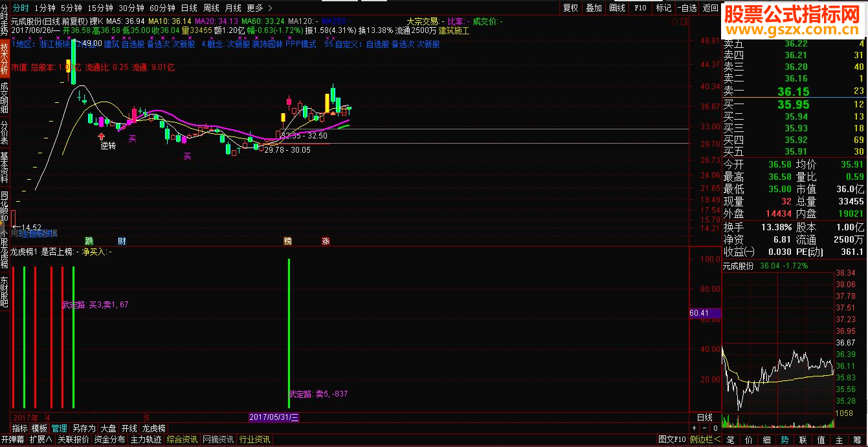Viewport: 868px width, 447px height.
Task: Click the 筹 chip-distribution tab
Action: tap(858, 440)
